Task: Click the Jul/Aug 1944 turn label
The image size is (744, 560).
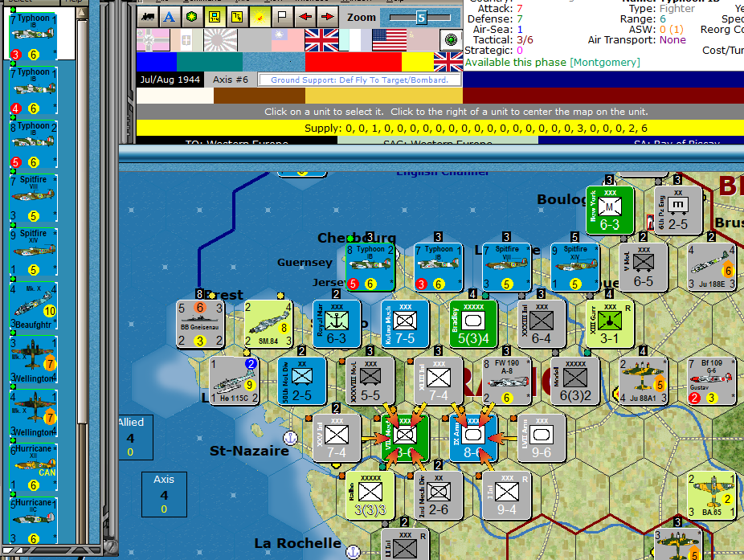Action: tap(170, 80)
